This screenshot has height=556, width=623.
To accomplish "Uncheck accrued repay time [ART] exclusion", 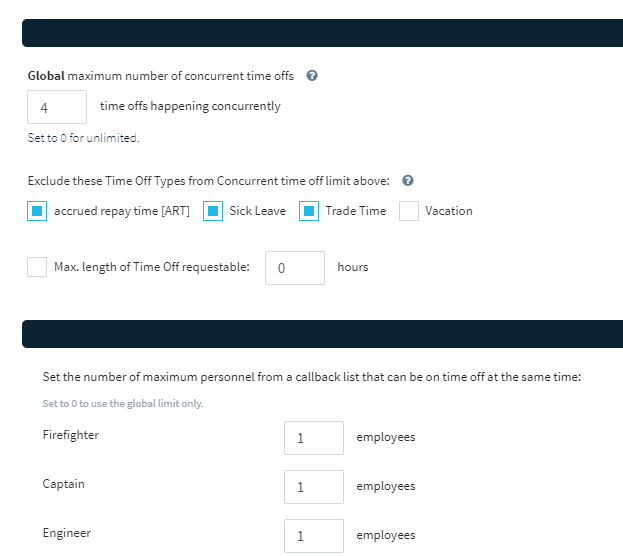I will click(x=37, y=211).
